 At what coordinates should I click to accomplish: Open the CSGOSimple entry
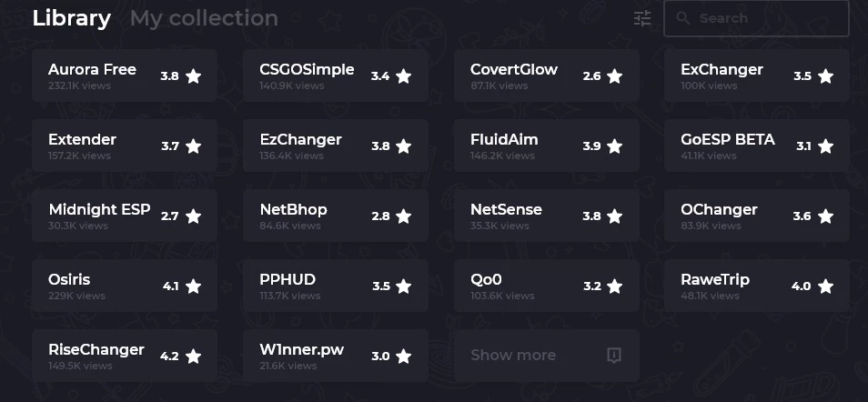336,75
